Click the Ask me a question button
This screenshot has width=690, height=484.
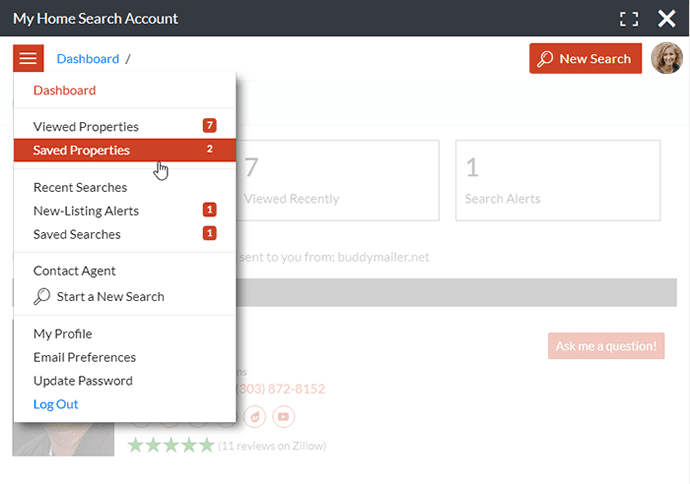point(606,346)
